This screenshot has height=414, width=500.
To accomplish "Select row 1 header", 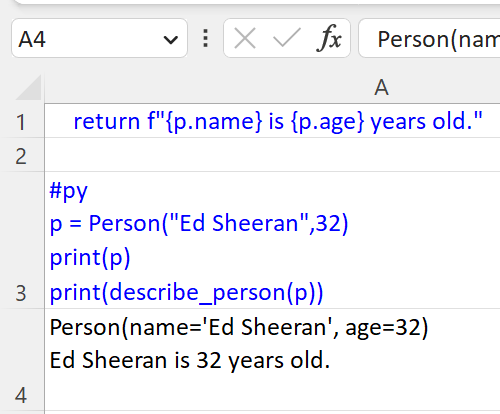I will (x=21, y=121).
